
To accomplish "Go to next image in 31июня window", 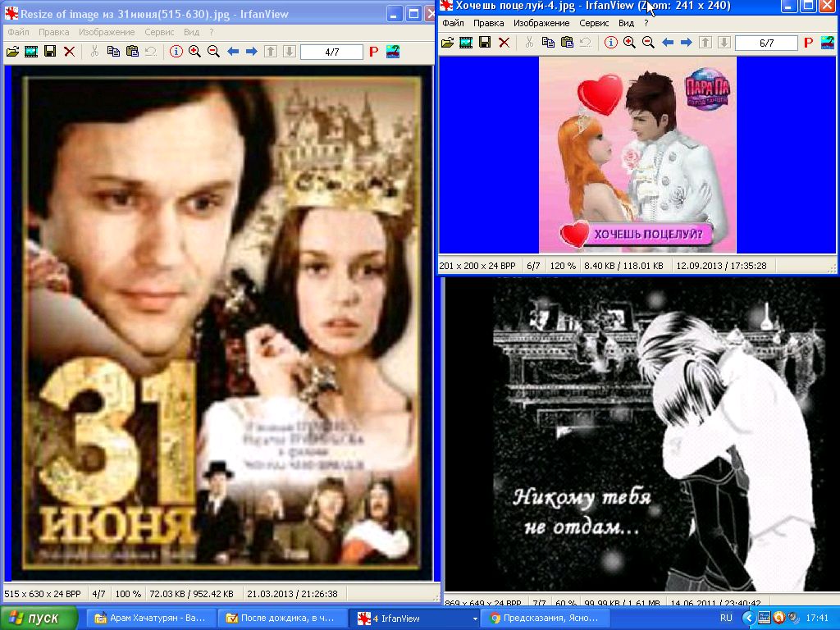I will click(252, 52).
